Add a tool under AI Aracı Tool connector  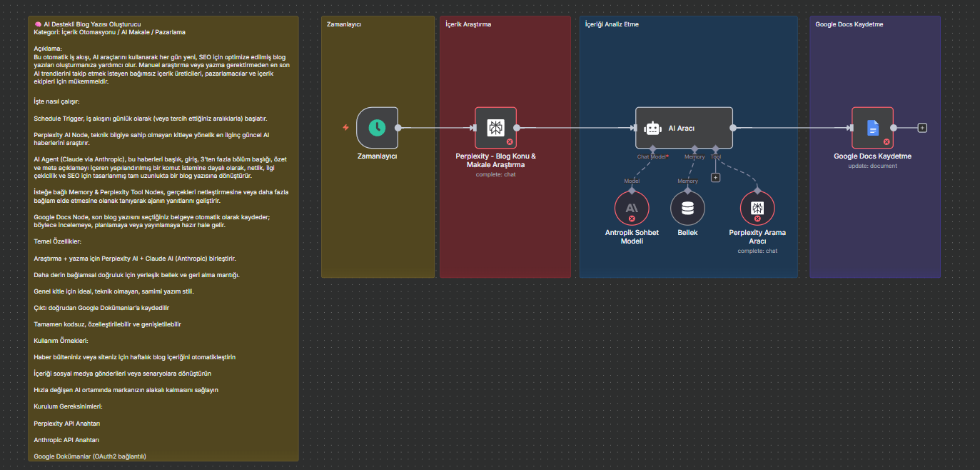715,177
